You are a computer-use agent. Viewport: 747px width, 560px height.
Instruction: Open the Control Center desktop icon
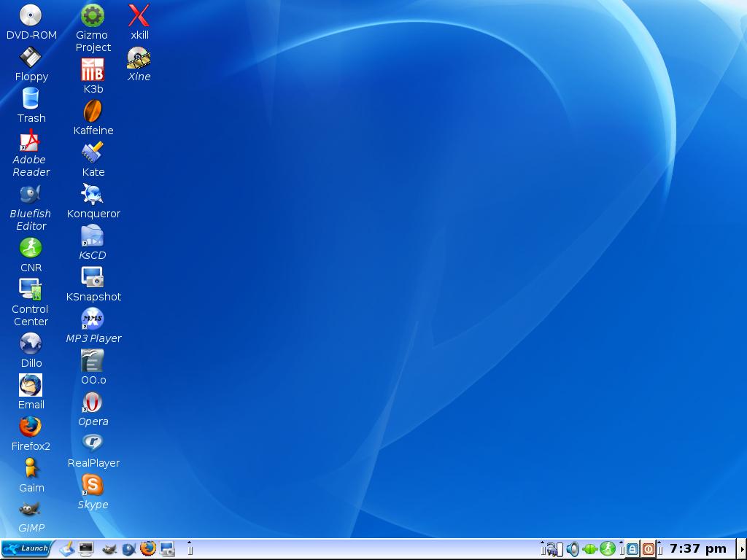(31, 290)
